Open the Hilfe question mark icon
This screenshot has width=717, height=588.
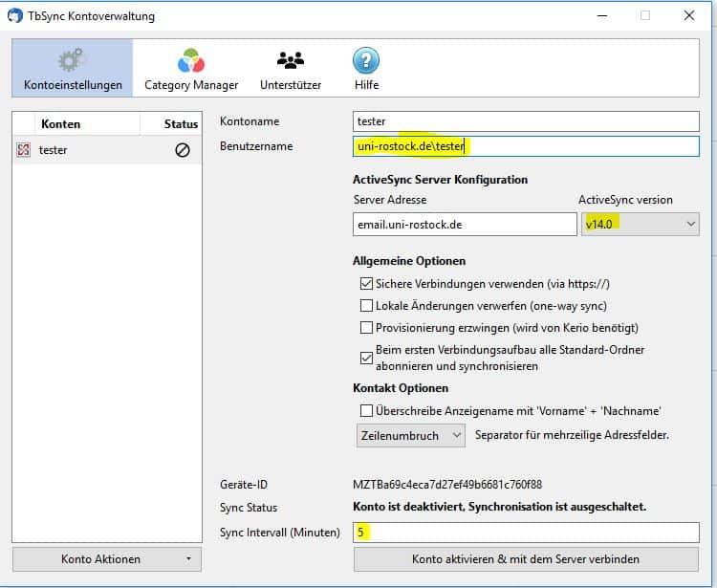click(365, 61)
